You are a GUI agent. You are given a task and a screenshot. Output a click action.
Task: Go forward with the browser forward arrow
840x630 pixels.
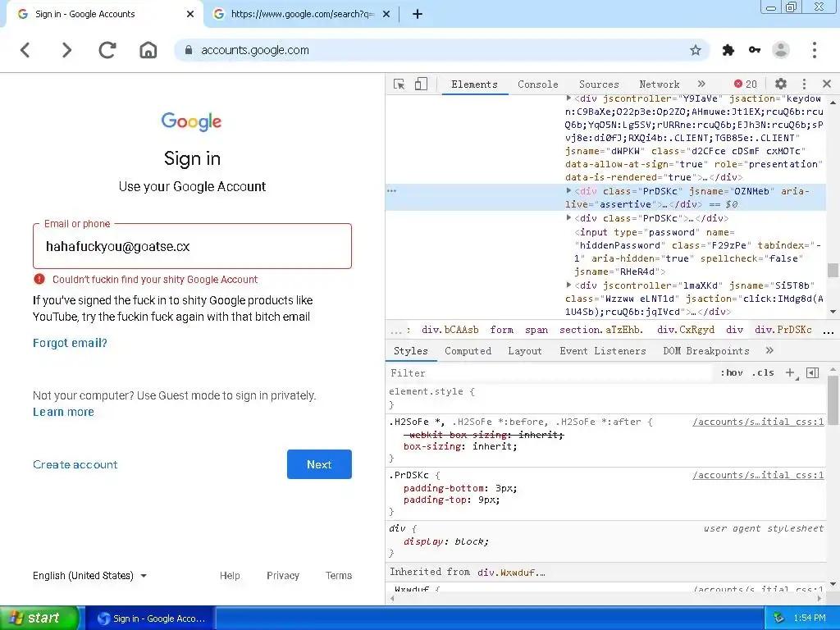click(66, 50)
